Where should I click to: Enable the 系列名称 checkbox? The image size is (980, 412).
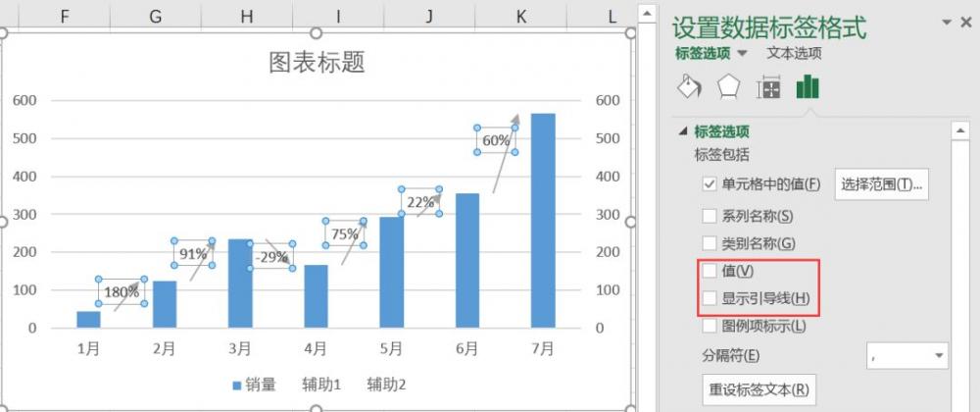710,216
